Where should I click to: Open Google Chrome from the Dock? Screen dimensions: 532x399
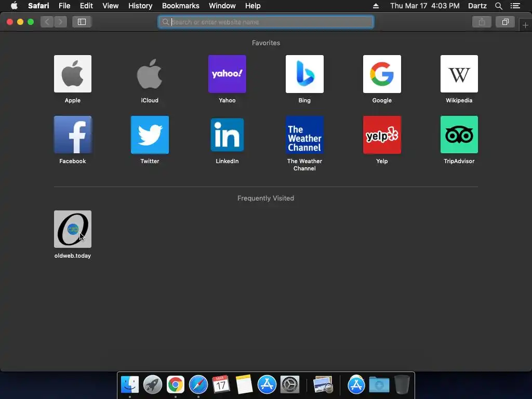click(176, 384)
